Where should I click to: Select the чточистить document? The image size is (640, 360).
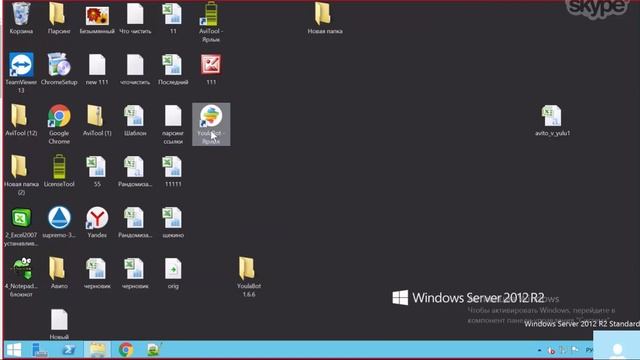click(x=135, y=69)
